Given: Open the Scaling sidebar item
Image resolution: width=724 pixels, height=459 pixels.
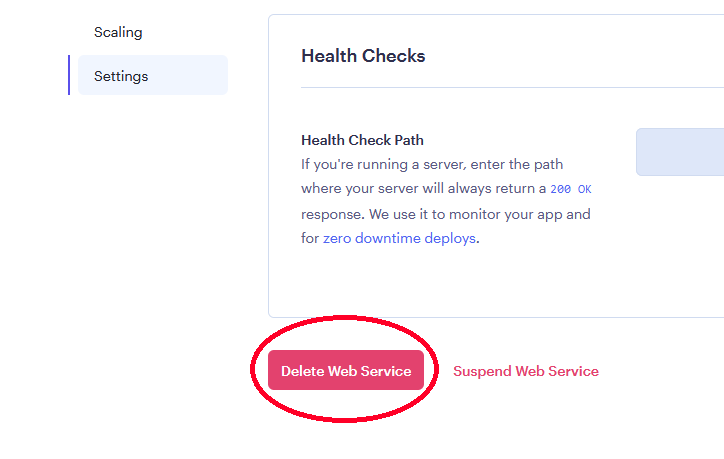Looking at the screenshot, I should click(118, 32).
